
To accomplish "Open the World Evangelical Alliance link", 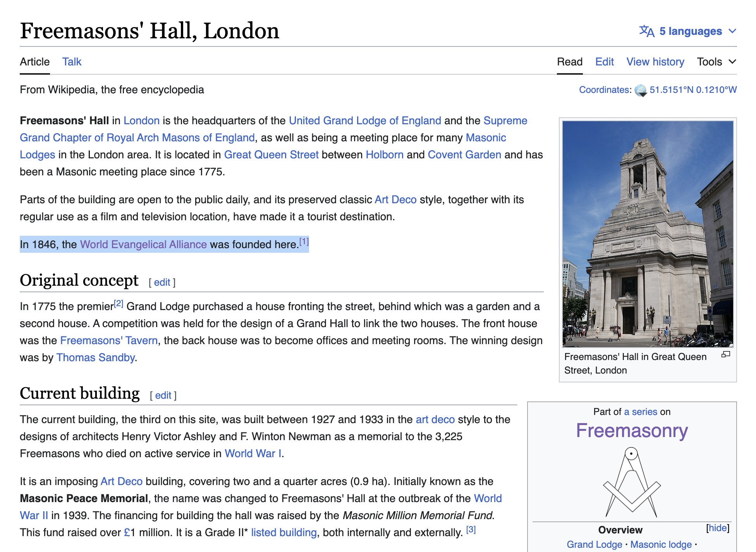I will pyautogui.click(x=143, y=244).
